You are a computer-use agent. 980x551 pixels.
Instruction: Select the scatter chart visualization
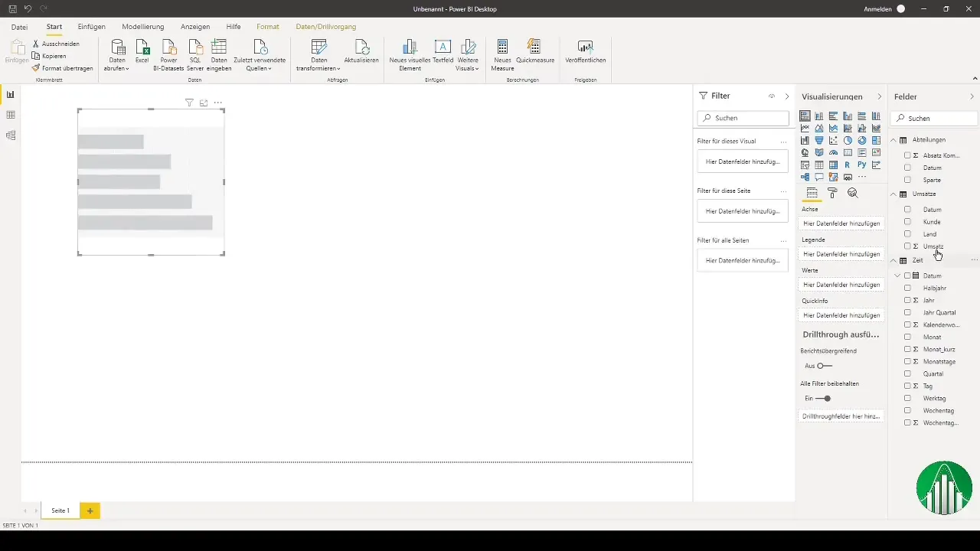833,140
